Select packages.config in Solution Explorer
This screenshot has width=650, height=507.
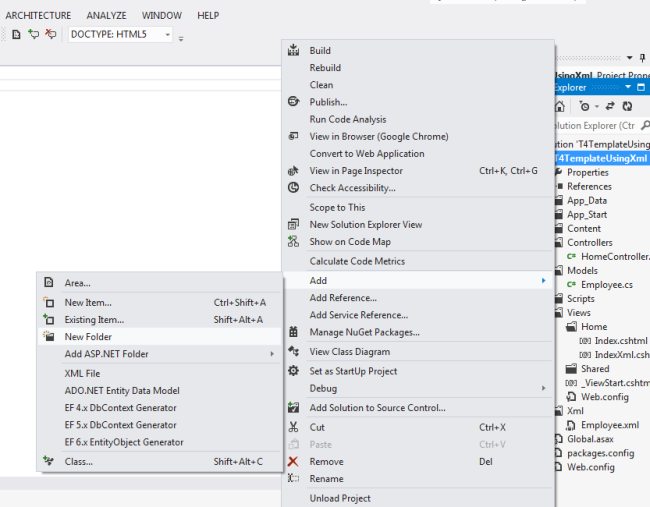pos(601,453)
